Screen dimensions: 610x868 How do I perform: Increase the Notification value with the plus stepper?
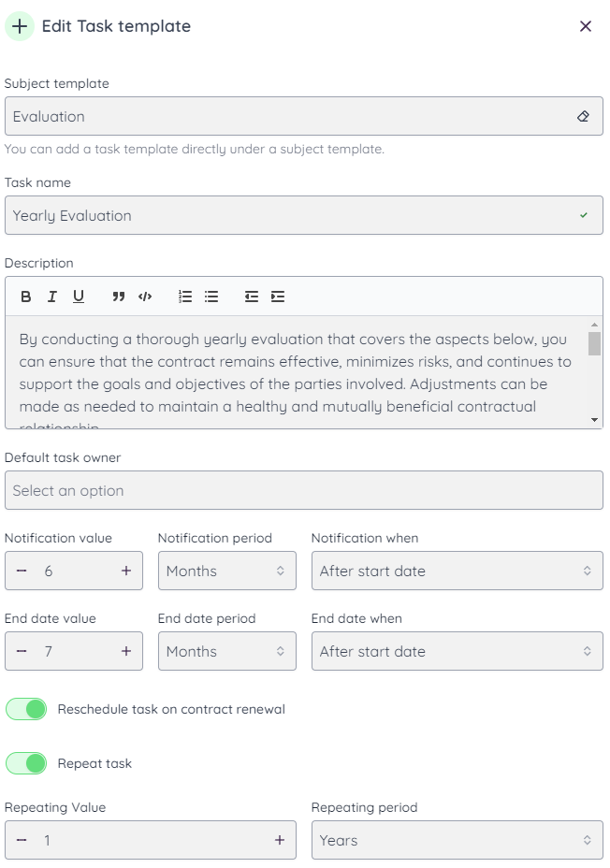(x=125, y=571)
